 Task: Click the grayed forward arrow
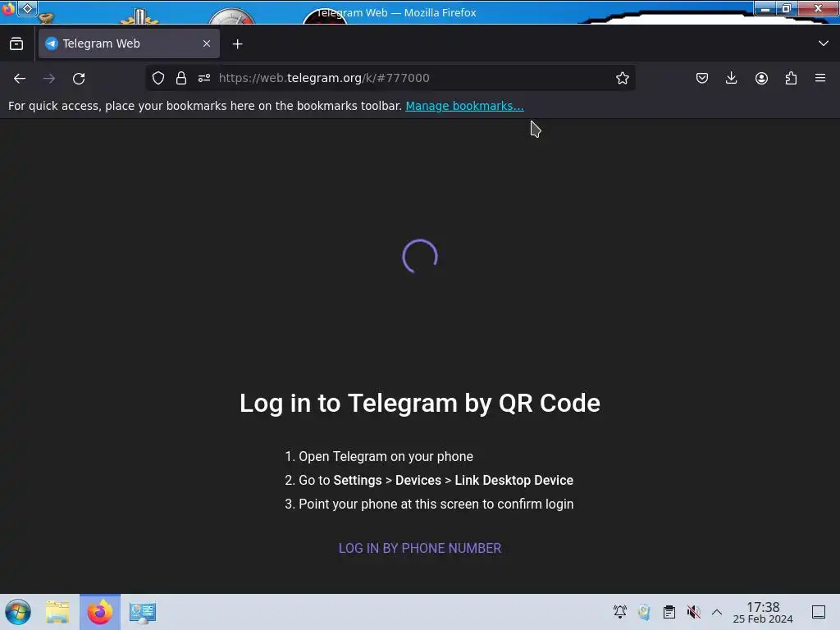pos(49,78)
